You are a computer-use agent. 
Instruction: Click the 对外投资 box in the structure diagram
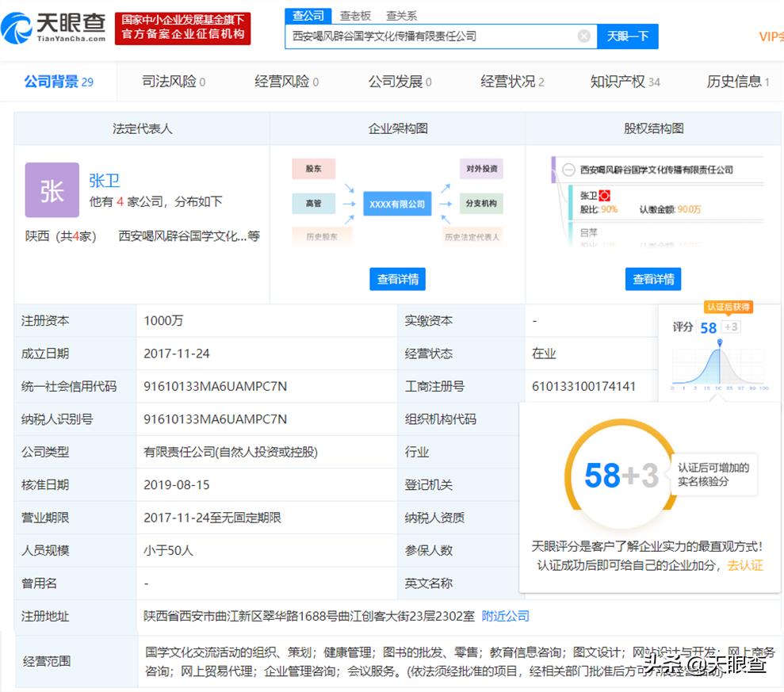click(x=481, y=169)
